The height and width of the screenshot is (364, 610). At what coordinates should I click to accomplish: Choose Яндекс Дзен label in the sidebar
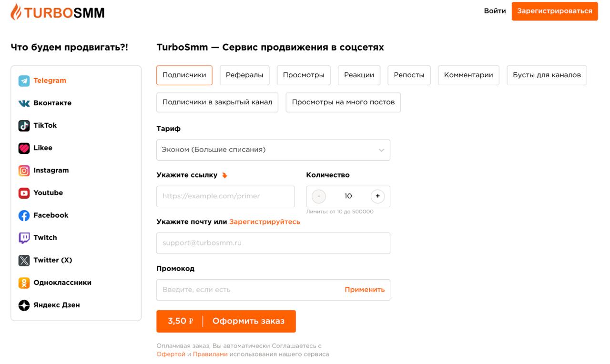click(57, 304)
